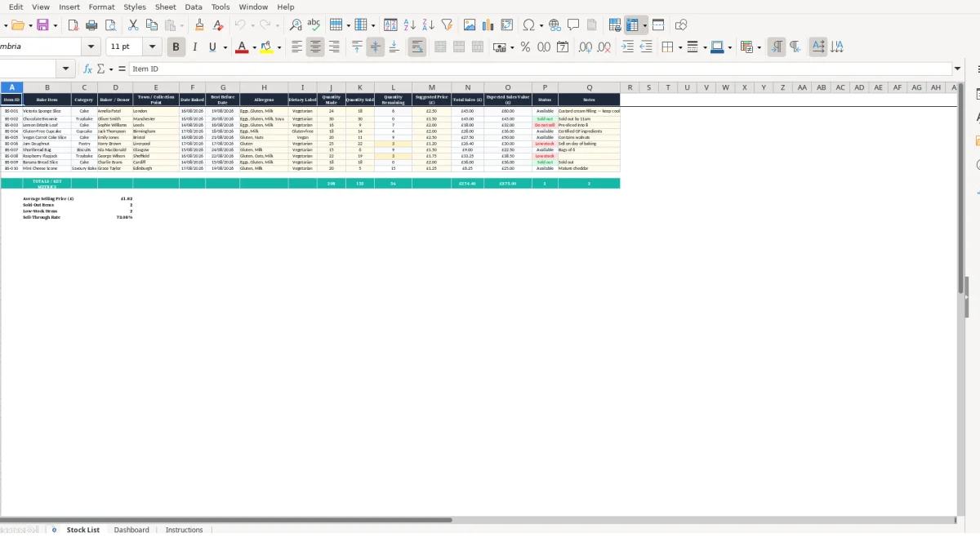980x551 pixels.
Task: Open the Data menu
Action: point(194,7)
